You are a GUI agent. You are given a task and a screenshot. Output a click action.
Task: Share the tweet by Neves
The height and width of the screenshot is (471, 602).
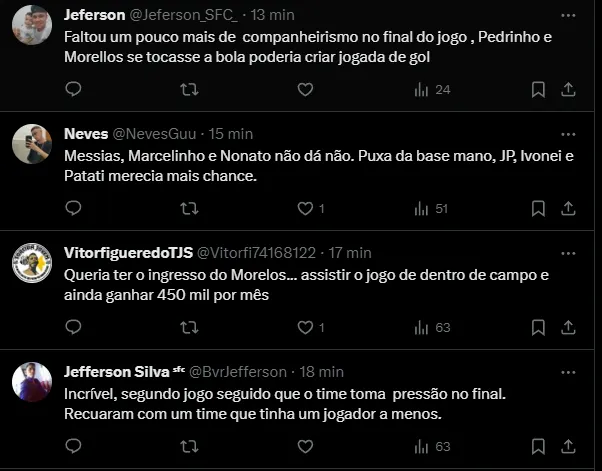(x=568, y=208)
